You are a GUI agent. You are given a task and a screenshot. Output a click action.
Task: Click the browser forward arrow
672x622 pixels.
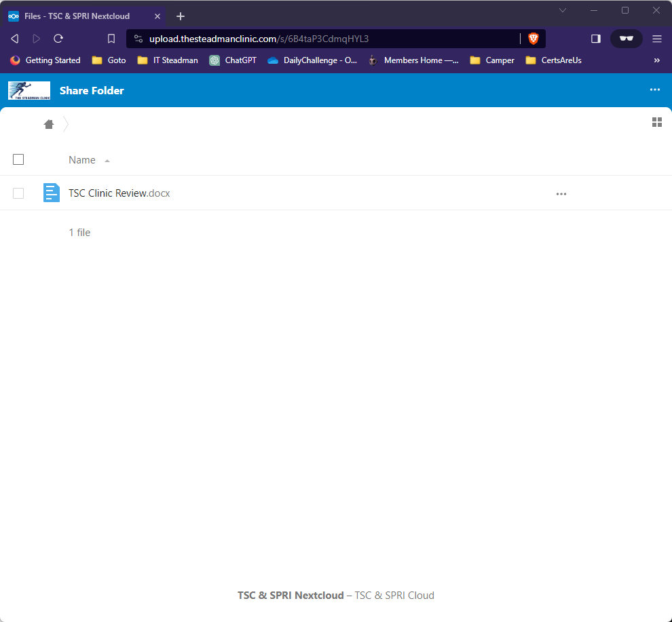37,39
